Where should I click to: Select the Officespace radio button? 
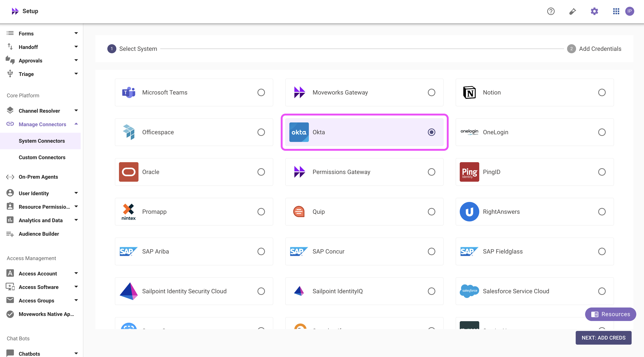pos(261,132)
